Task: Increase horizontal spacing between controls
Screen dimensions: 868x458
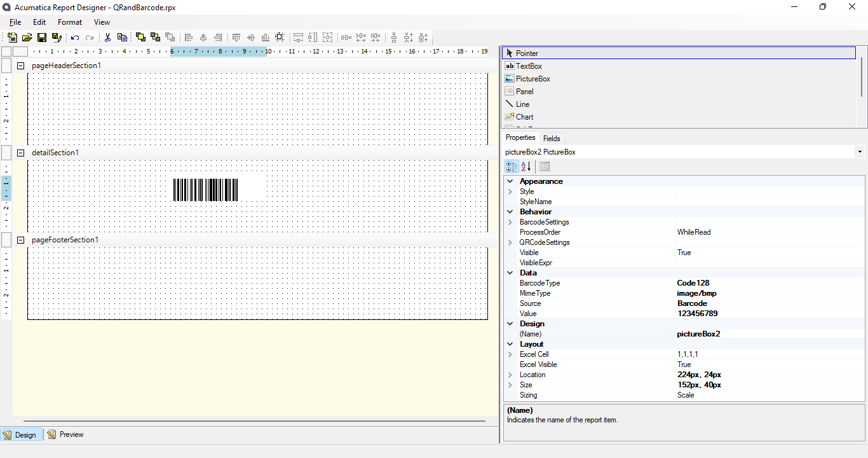Action: (360, 38)
